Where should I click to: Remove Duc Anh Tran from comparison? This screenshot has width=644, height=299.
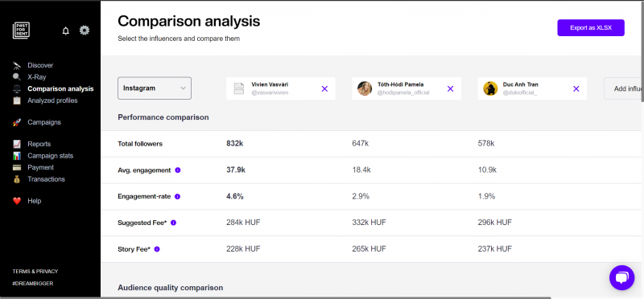(576, 88)
